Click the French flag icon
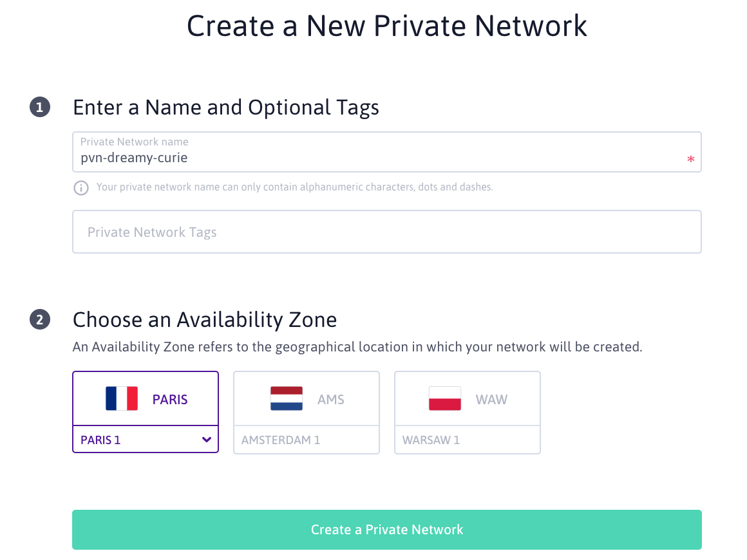 [x=122, y=399]
